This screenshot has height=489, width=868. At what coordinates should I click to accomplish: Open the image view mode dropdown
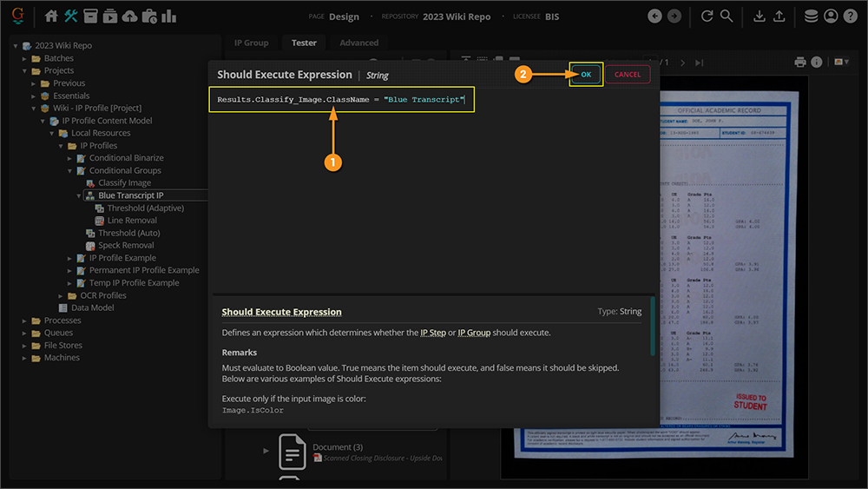pos(841,62)
